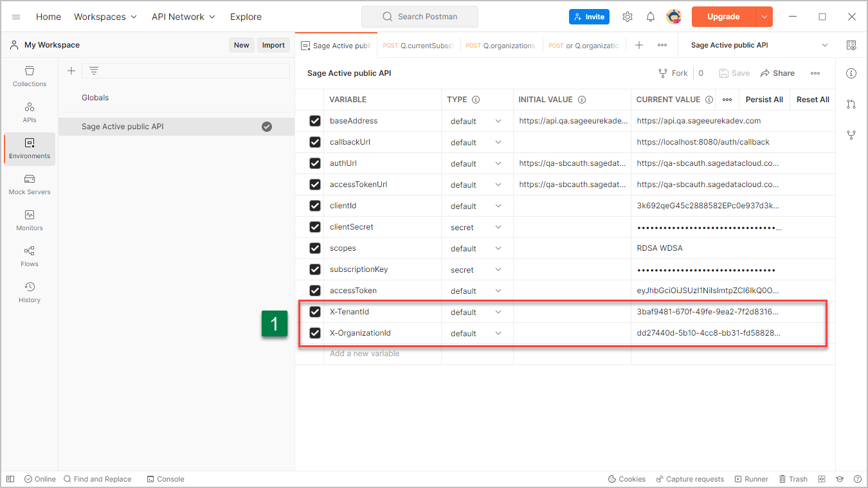Uncheck the baseAddress variable checkbox
Screen dimensions: 868x488
coord(315,121)
